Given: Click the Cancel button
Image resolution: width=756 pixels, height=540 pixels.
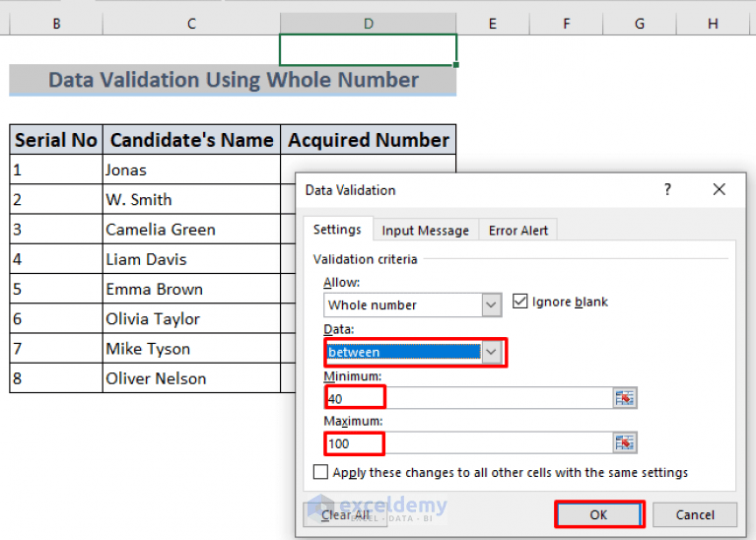Looking at the screenshot, I should pyautogui.click(x=695, y=515).
